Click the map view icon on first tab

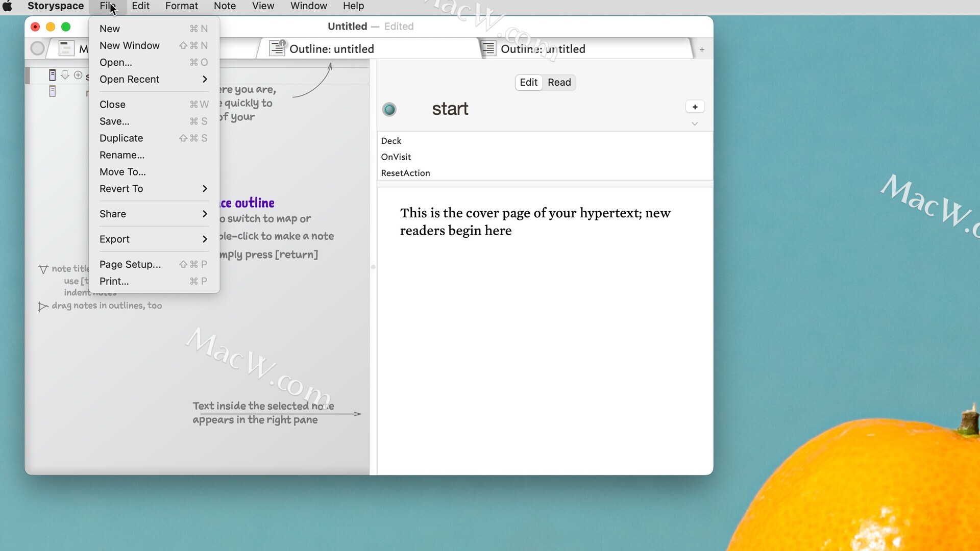coord(66,48)
